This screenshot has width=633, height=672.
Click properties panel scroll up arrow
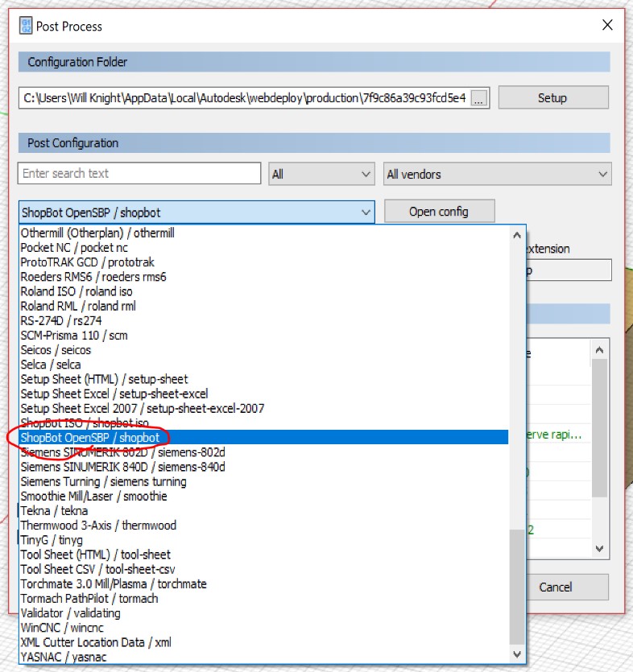(x=599, y=350)
